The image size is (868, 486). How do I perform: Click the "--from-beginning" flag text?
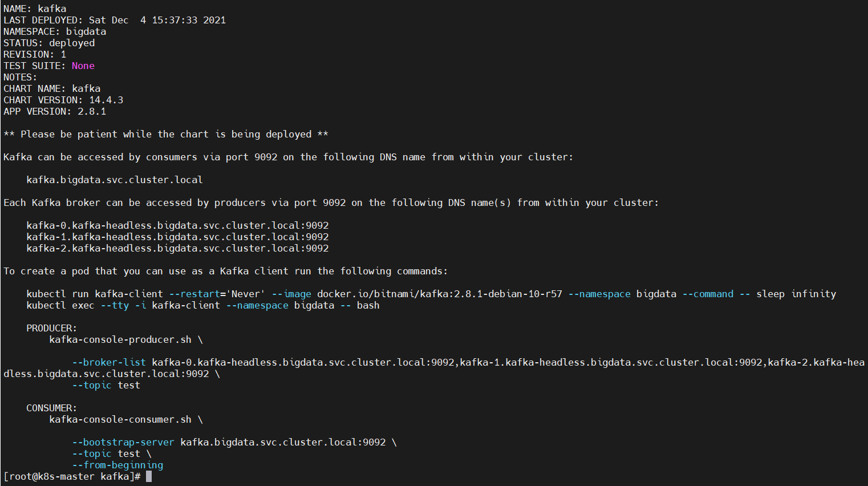coord(117,465)
